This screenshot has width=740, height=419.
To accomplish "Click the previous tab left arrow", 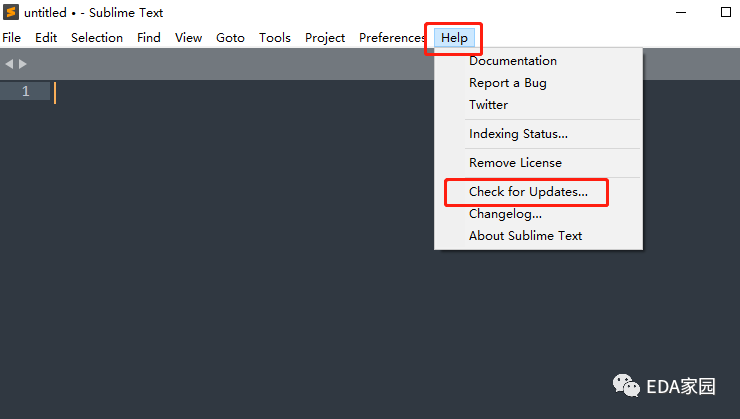I will tap(9, 64).
